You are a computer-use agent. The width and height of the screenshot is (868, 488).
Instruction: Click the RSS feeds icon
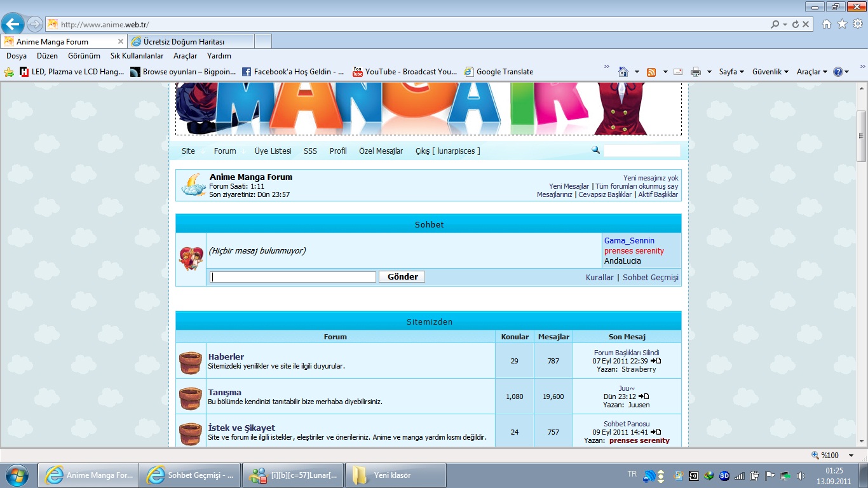coord(651,72)
